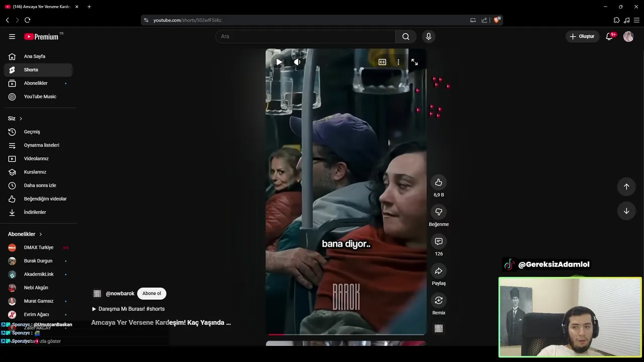Open Geçmiş history page
This screenshot has height=362, width=644.
[38, 132]
